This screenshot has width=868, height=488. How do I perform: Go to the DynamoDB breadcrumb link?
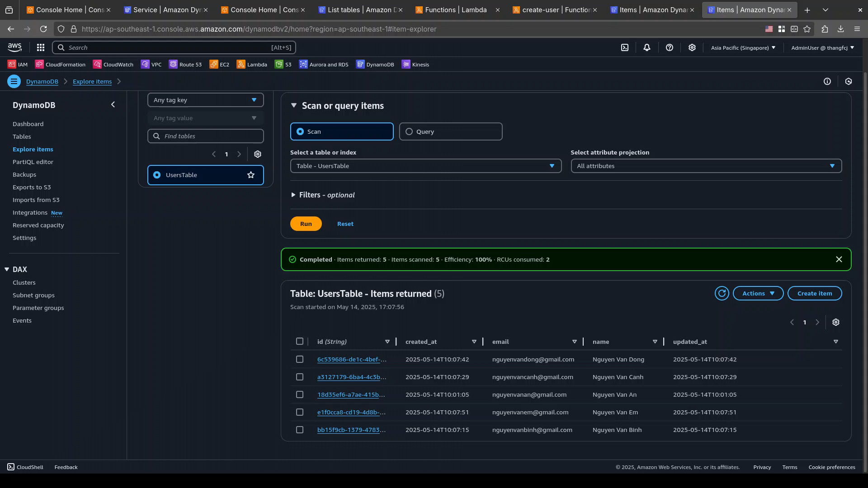[x=42, y=81]
